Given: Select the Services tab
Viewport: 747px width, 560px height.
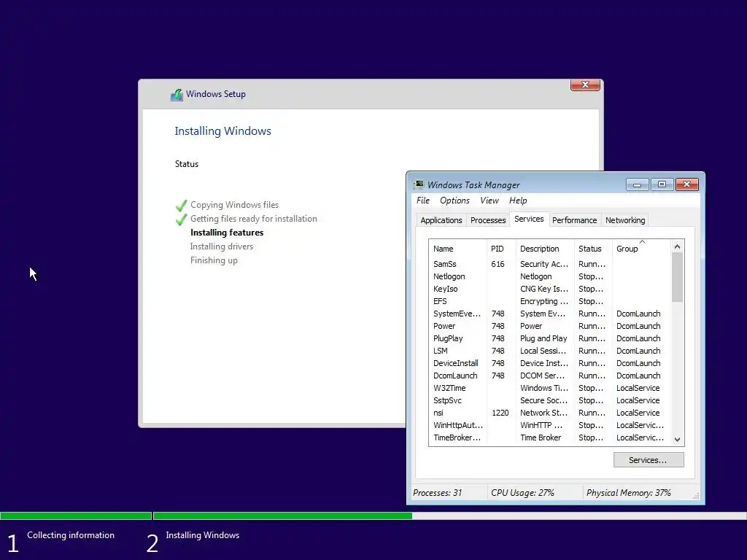Looking at the screenshot, I should [x=529, y=219].
